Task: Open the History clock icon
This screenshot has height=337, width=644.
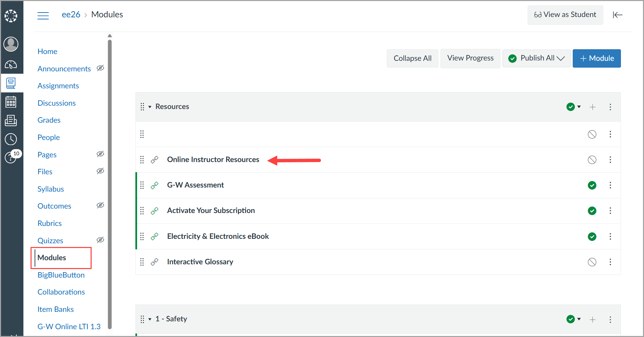Action: pos(11,139)
